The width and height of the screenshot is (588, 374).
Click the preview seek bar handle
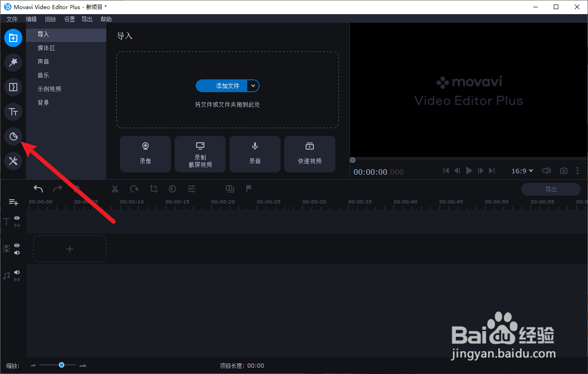pos(353,160)
